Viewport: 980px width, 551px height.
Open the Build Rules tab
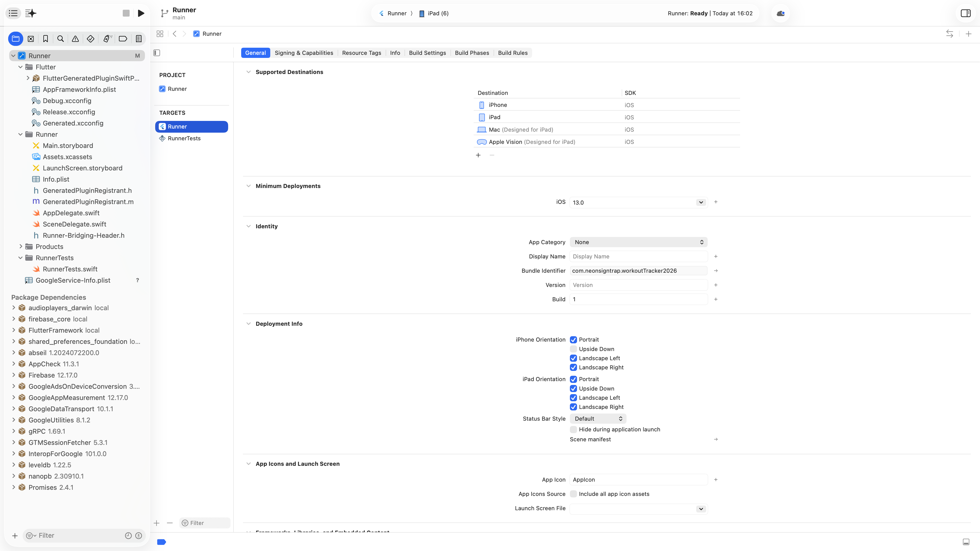pos(512,53)
